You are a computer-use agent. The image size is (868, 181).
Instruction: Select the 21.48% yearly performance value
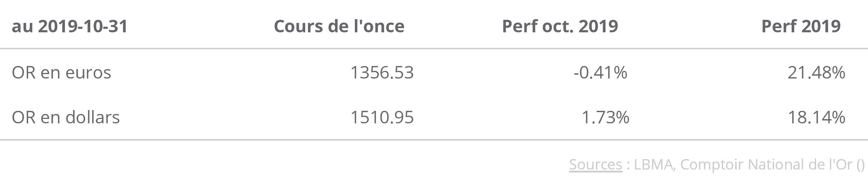(816, 73)
